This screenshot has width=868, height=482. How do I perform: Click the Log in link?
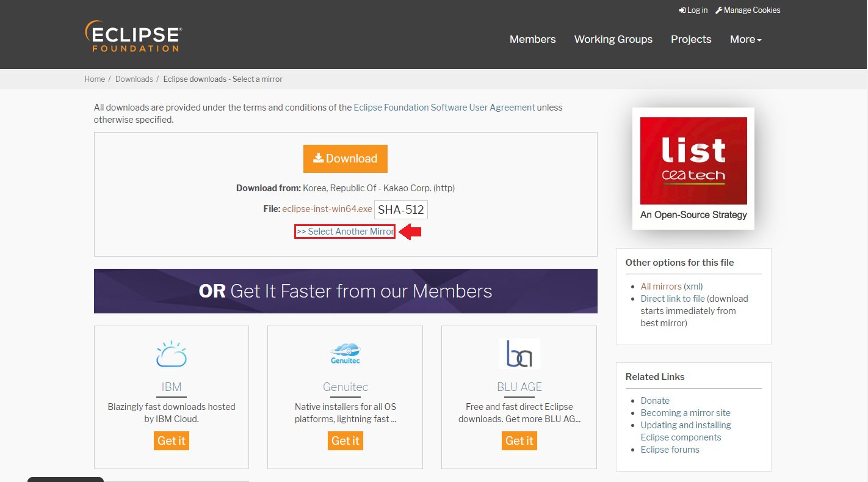693,10
